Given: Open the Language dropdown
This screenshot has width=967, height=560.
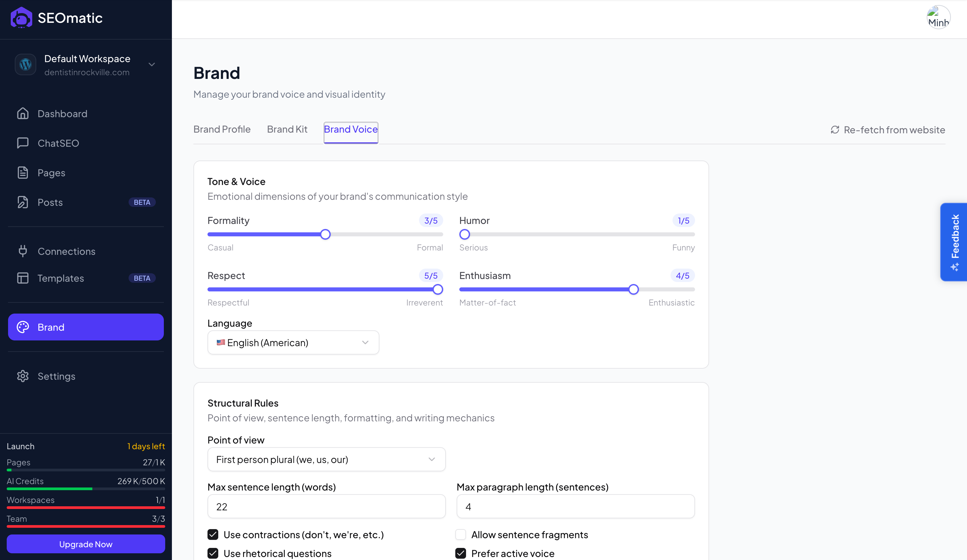Looking at the screenshot, I should coord(293,342).
